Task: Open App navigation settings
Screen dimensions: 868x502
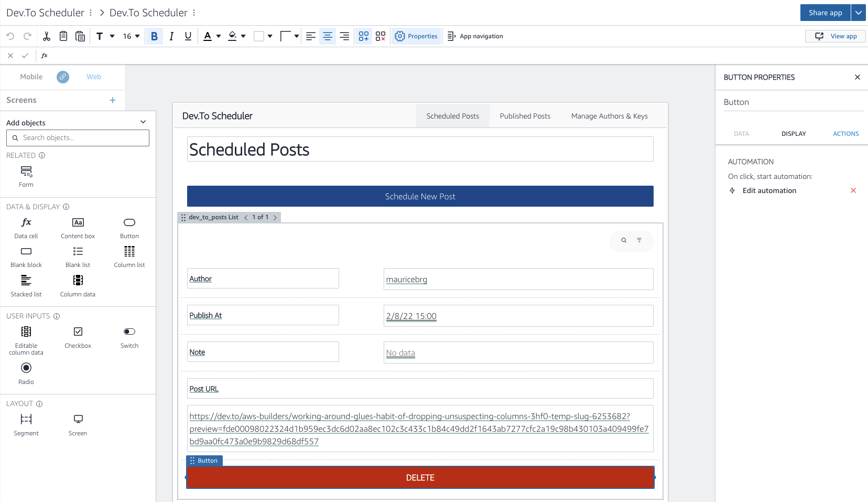Action: click(x=475, y=36)
